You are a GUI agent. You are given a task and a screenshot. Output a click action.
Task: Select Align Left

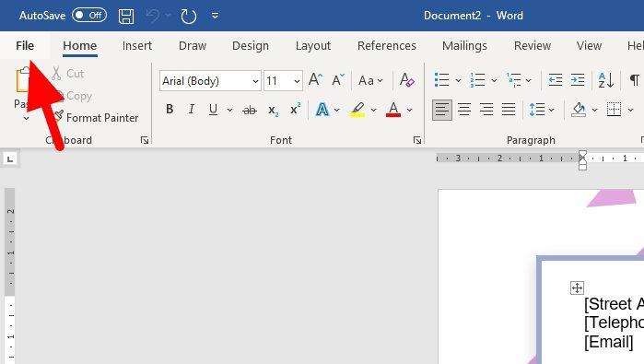pos(442,110)
